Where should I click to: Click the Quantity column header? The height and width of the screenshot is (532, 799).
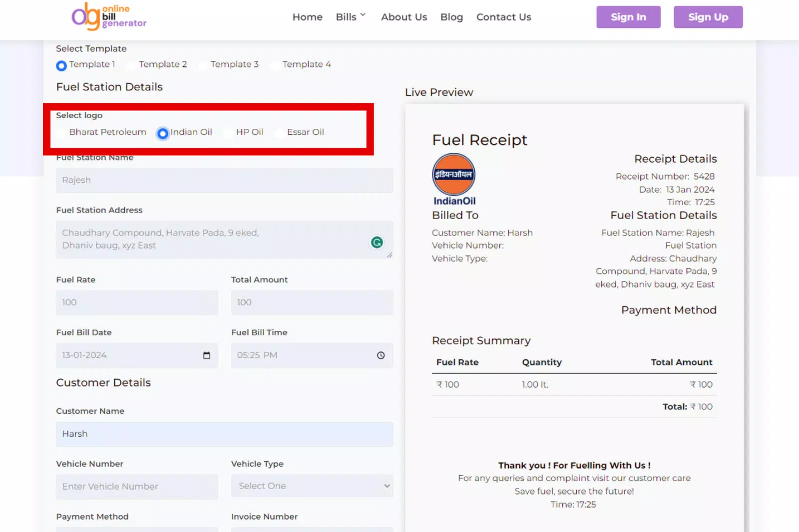(x=542, y=362)
